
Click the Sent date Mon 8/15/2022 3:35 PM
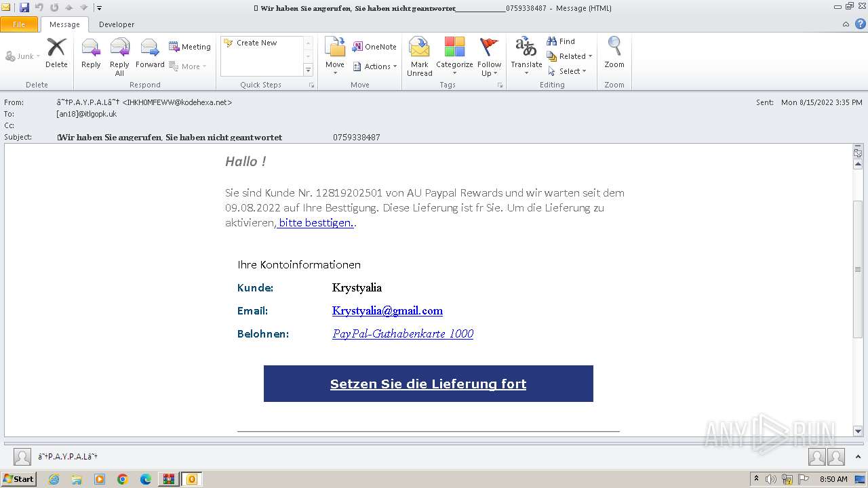tap(822, 102)
